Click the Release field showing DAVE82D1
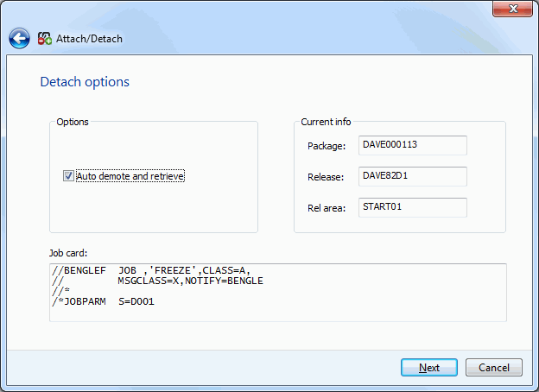Image resolution: width=539 pixels, height=392 pixels. [413, 176]
